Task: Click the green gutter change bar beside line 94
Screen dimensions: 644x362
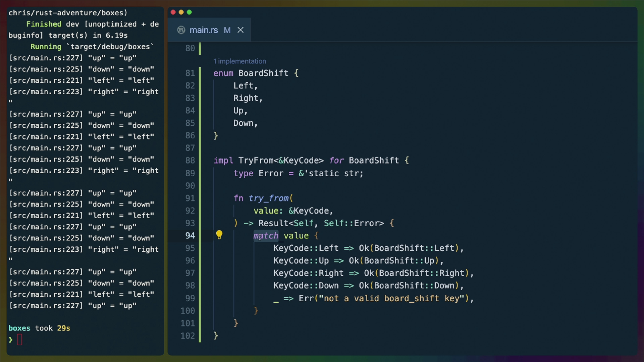Action: (200, 235)
